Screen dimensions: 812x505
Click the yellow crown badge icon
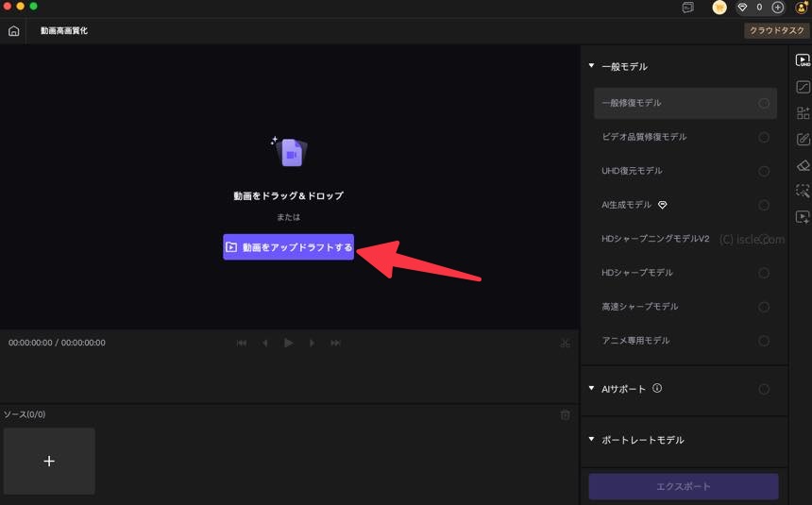[719, 8]
